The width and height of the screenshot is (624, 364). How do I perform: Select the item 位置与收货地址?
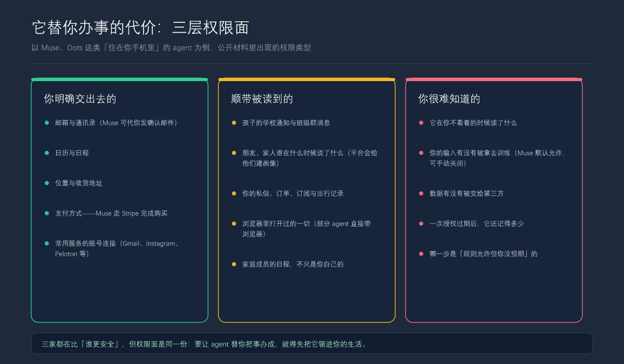(x=79, y=183)
